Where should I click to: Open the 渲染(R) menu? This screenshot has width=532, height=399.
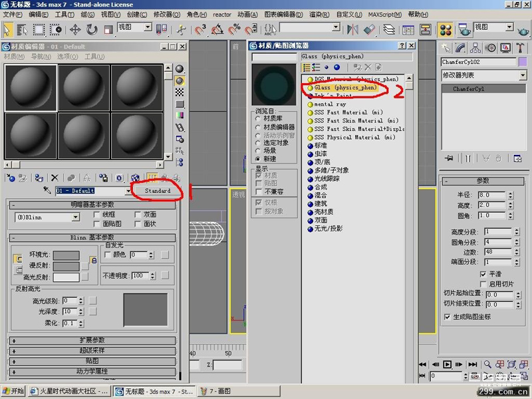click(x=319, y=15)
